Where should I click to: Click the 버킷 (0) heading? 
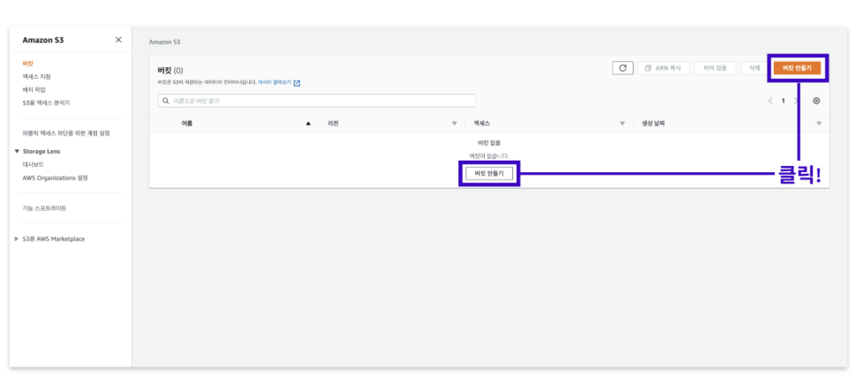click(171, 70)
